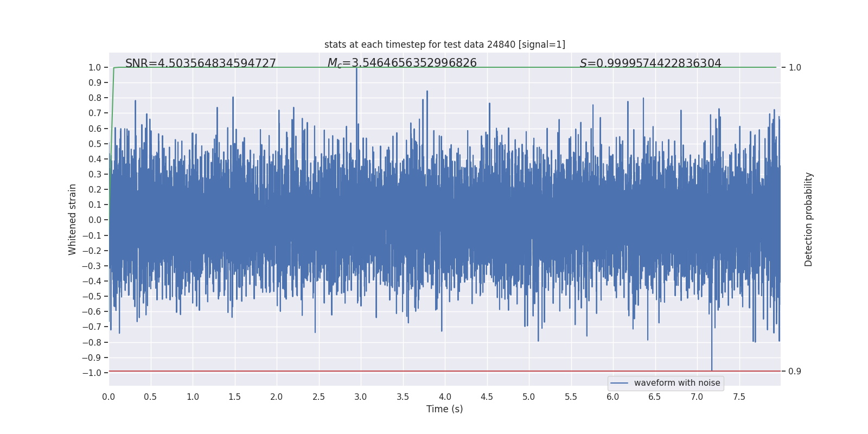Click the blue line sample in legend
The image size is (868, 434).
(620, 383)
